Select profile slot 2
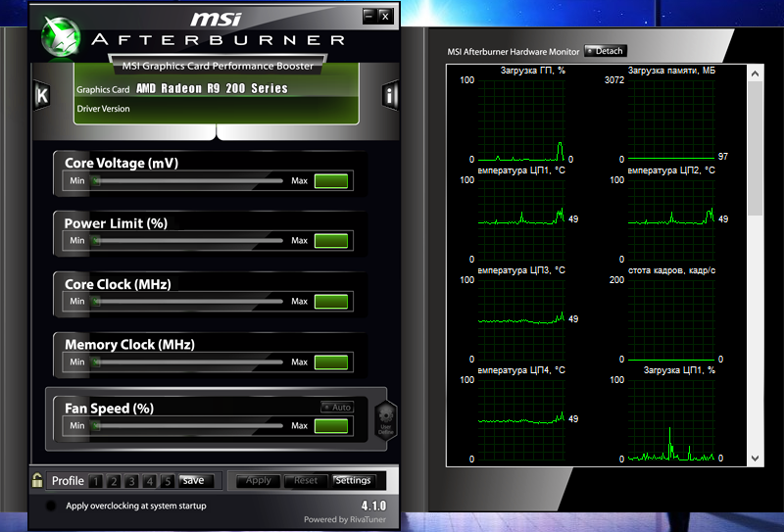Screen dimensions: 784x532 [114, 481]
